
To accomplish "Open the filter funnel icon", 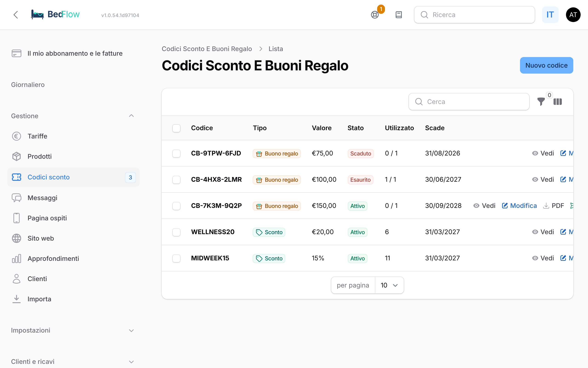I will point(541,101).
